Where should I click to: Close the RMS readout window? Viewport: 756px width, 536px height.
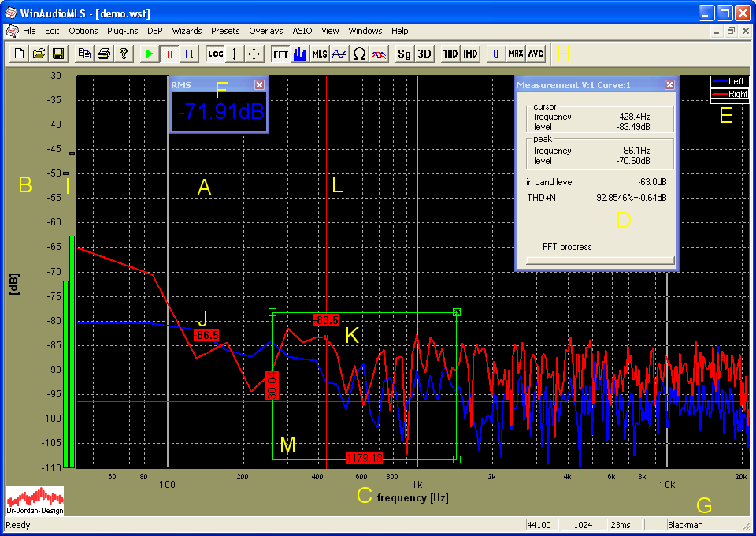(260, 85)
